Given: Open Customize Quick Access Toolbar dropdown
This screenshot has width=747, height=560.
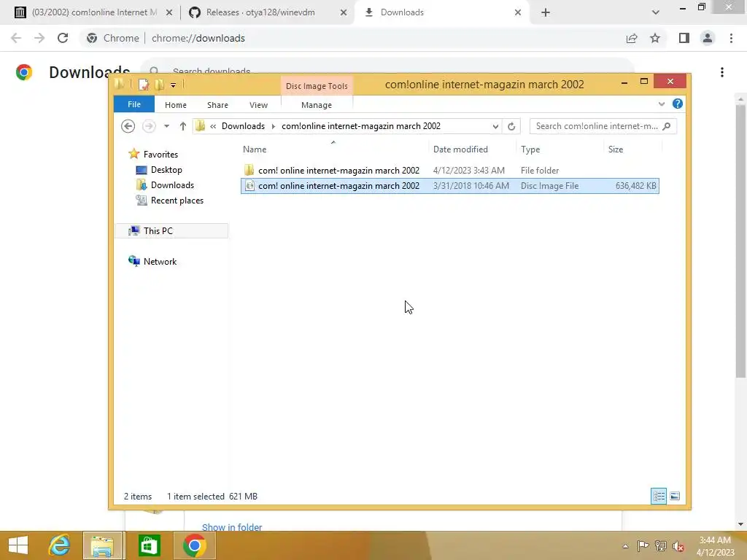Looking at the screenshot, I should (173, 85).
